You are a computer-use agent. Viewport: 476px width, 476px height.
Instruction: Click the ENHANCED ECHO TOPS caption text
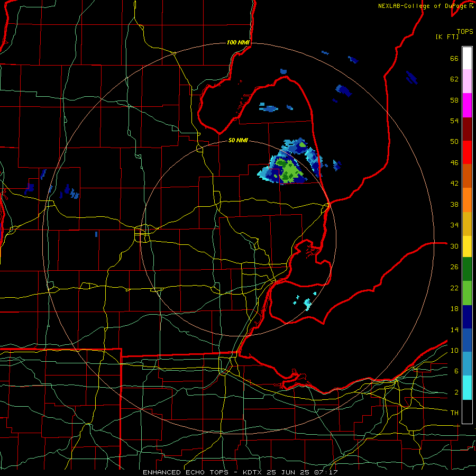(186, 472)
